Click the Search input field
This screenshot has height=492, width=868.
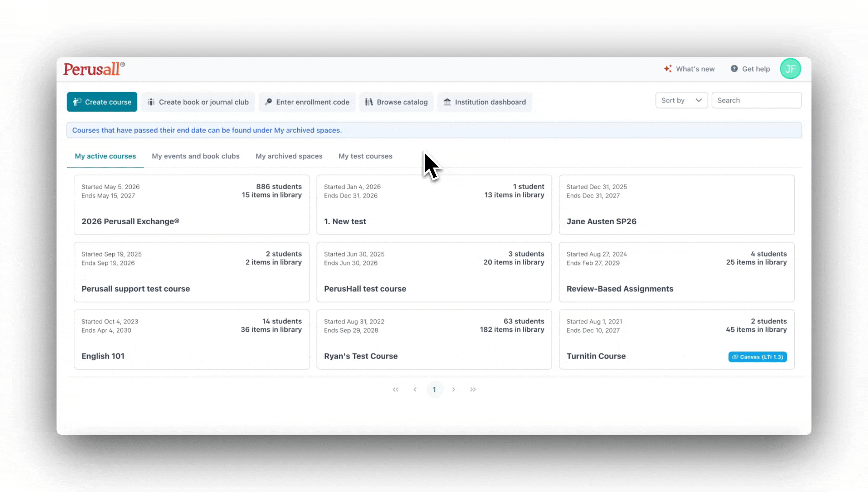point(756,100)
